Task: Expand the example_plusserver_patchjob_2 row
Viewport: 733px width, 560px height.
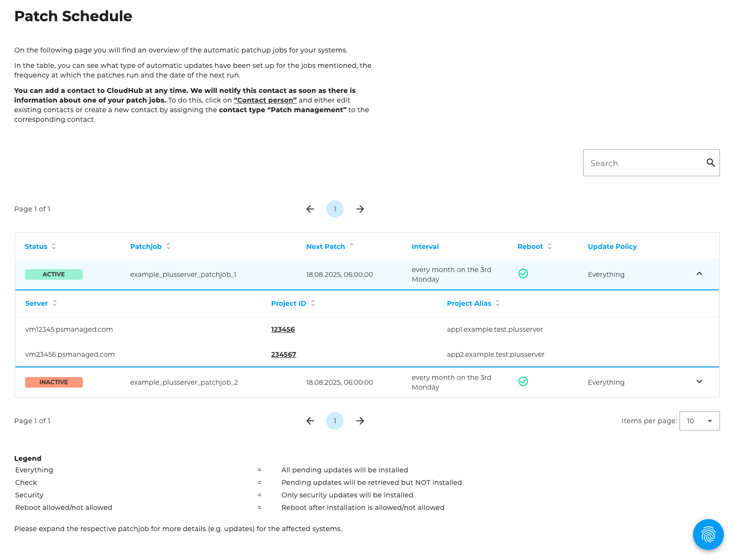Action: pos(699,381)
